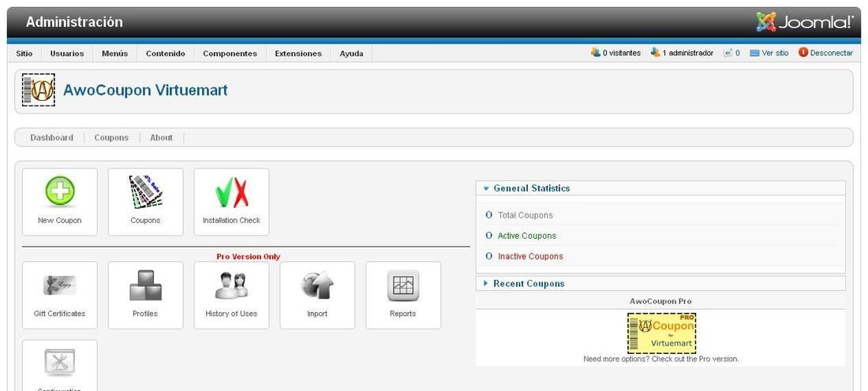The width and height of the screenshot is (868, 391).
Task: Click the Desconectar link
Action: pyautogui.click(x=832, y=53)
